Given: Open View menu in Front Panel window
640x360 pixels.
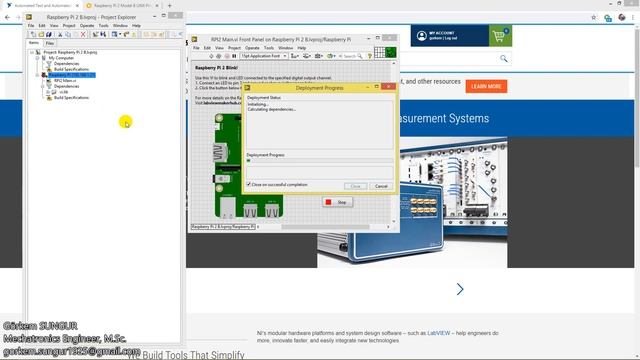Looking at the screenshot, I should click(x=219, y=48).
